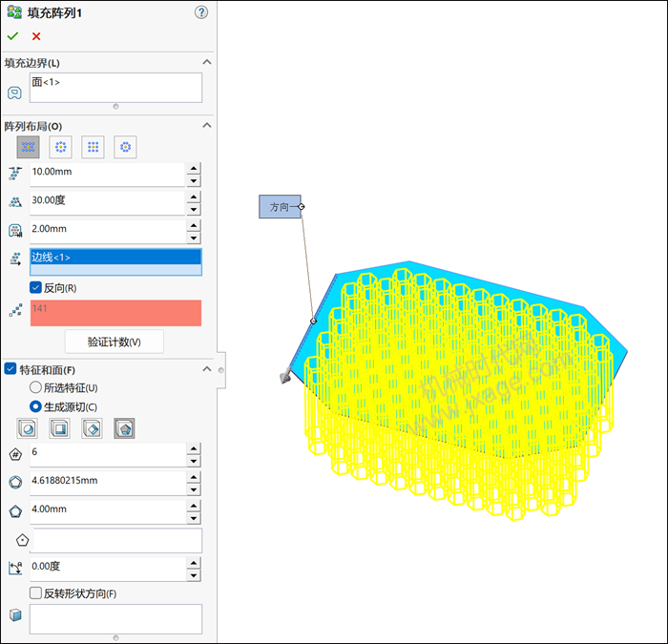Click the 4.61880215mm radius field
Viewport: 668px width, 644px height.
[x=107, y=483]
